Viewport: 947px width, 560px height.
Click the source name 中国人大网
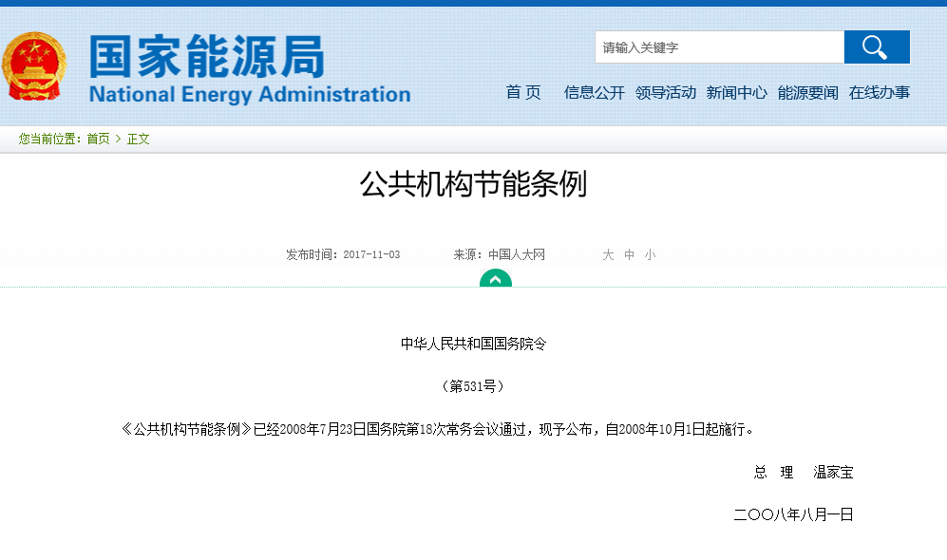click(517, 255)
